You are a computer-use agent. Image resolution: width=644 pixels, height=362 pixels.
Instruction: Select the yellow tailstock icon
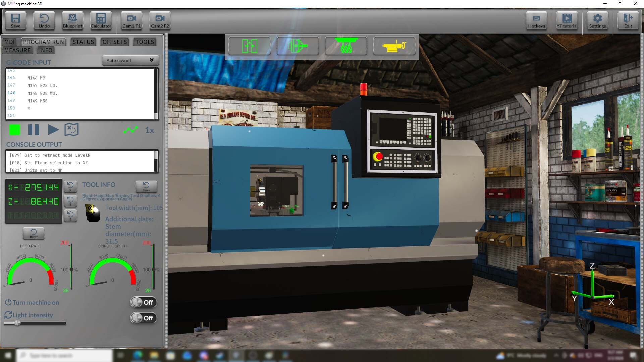(x=395, y=46)
